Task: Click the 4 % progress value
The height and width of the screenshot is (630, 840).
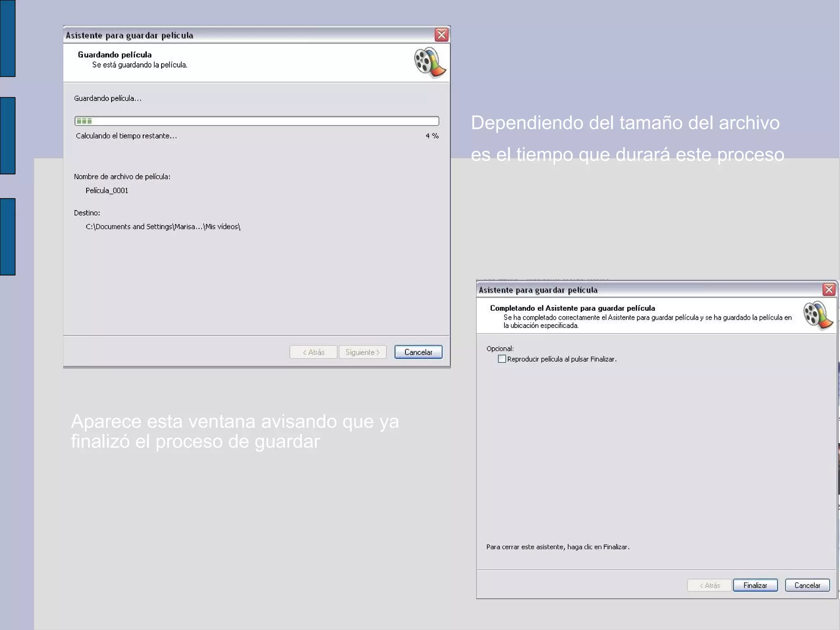Action: [x=432, y=136]
